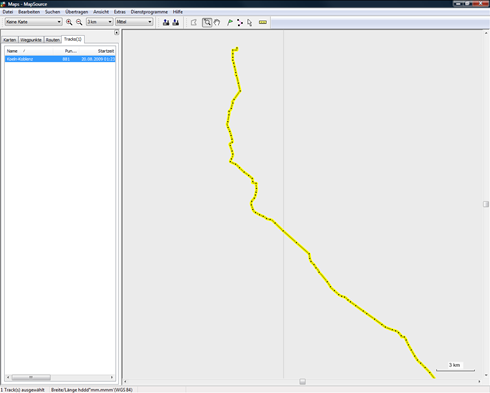Viewport: 490px width, 393px height.
Task: Select the hand pan tool
Action: tap(217, 22)
